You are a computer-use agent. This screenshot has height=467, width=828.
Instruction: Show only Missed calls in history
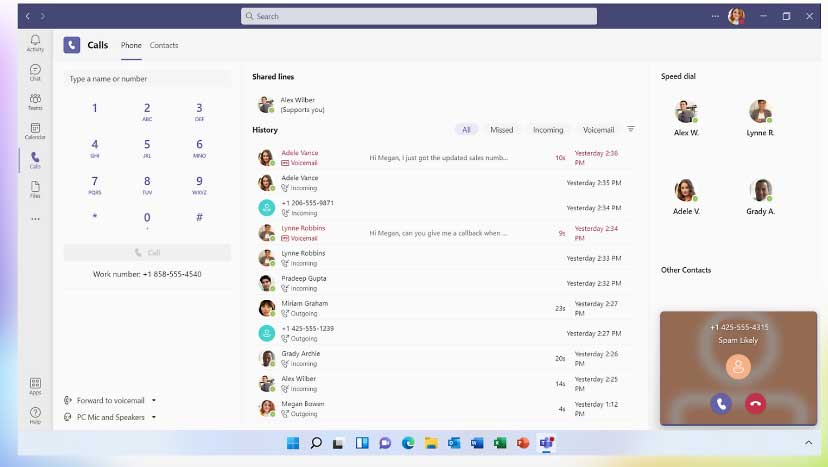click(501, 130)
